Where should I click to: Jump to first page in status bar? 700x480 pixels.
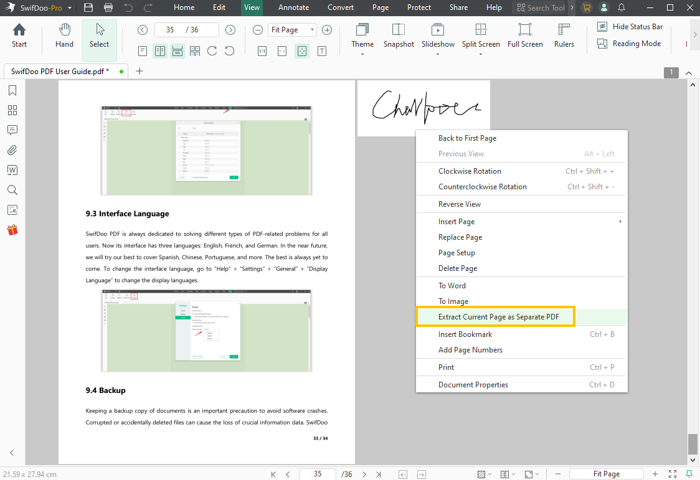tap(273, 474)
